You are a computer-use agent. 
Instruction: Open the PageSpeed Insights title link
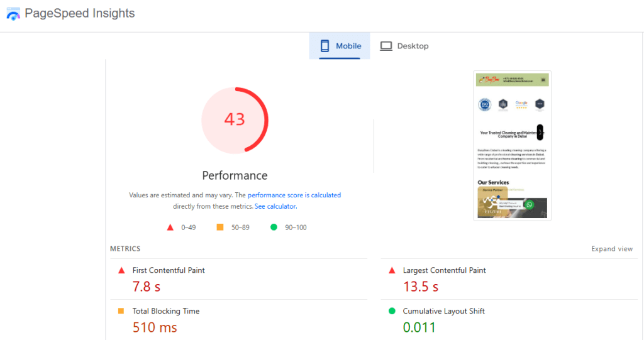(80, 13)
